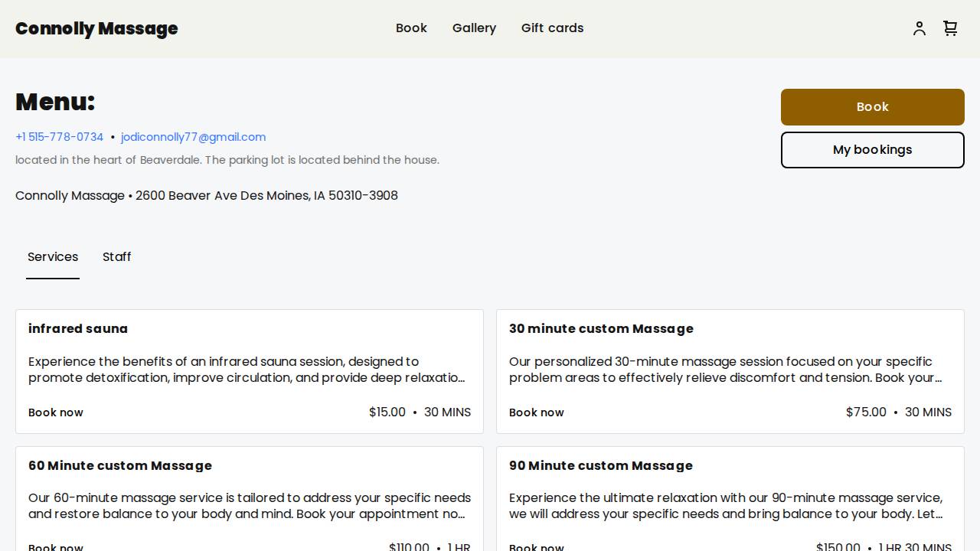Click the 30-minute massage description text
Screen dimensions: 980x551
[x=727, y=370]
